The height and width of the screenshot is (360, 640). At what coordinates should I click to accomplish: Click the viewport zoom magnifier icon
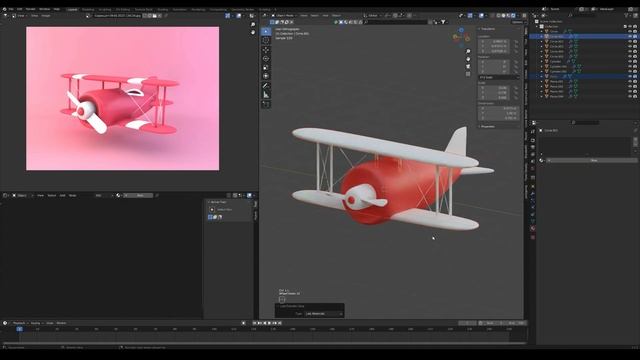coord(468,51)
